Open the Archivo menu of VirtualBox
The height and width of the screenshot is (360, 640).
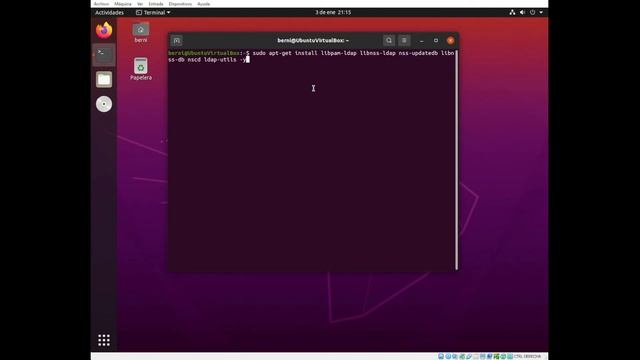pos(101,4)
